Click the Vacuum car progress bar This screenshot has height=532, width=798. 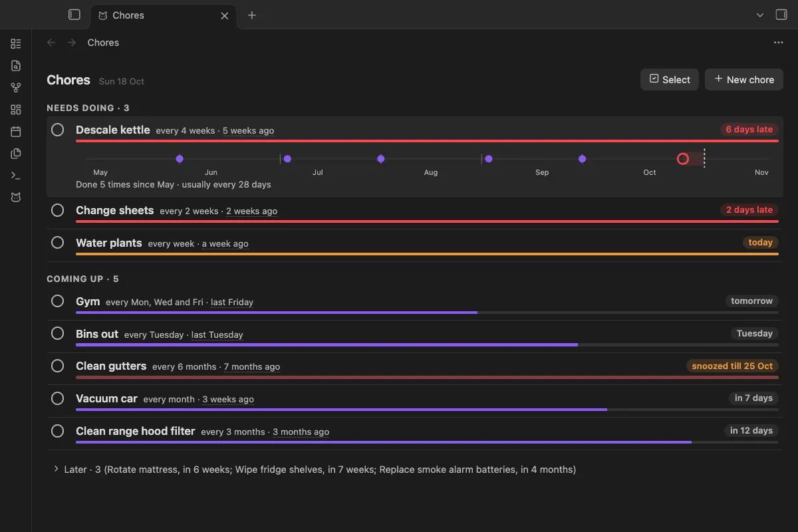click(x=427, y=410)
